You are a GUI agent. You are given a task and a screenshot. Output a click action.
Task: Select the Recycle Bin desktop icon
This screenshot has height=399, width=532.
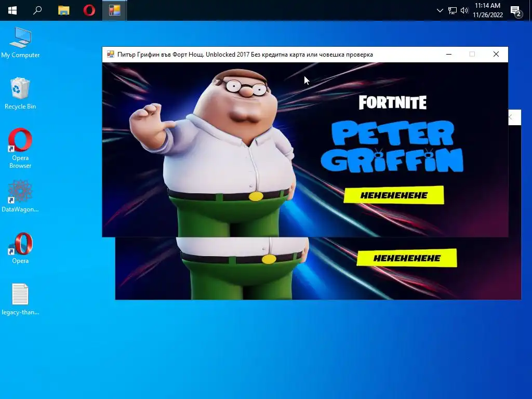click(20, 94)
